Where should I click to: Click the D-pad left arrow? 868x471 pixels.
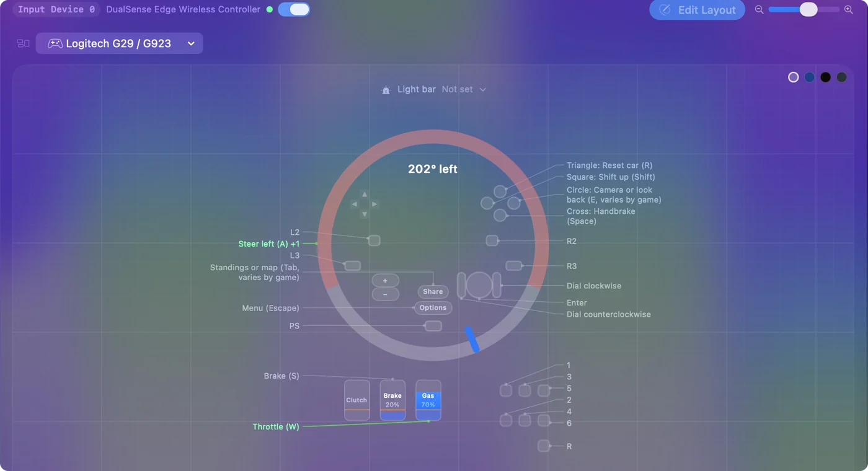tap(355, 205)
